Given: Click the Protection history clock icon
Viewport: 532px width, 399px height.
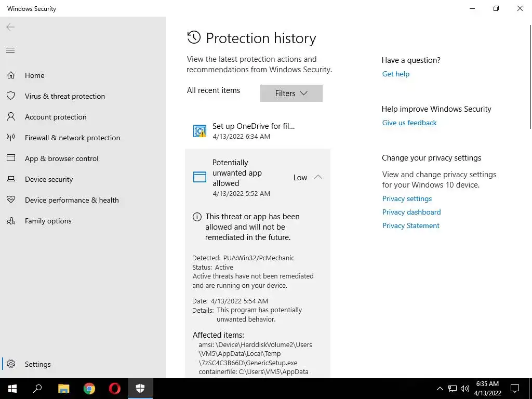Looking at the screenshot, I should (x=194, y=37).
